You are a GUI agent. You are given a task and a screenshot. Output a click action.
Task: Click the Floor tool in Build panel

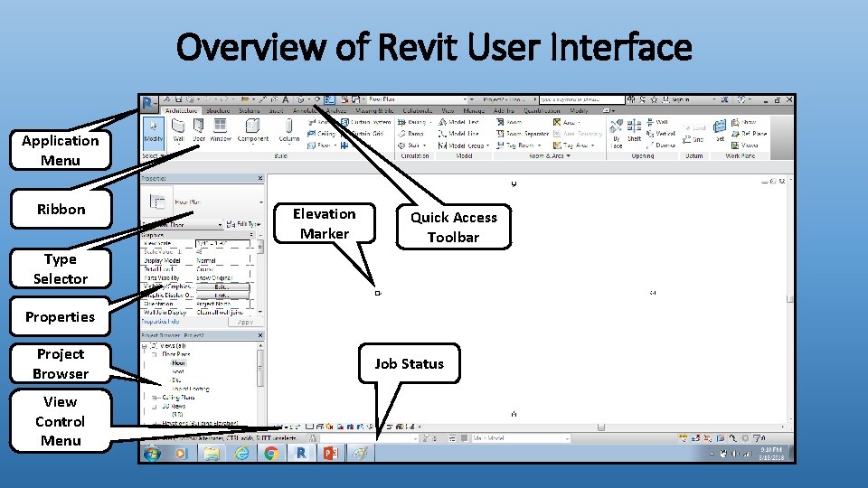320,145
